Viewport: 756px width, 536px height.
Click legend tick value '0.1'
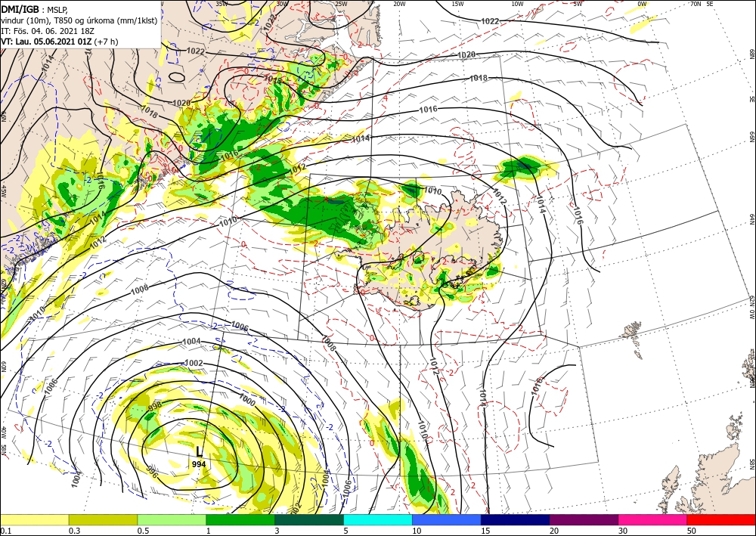coord(5,531)
